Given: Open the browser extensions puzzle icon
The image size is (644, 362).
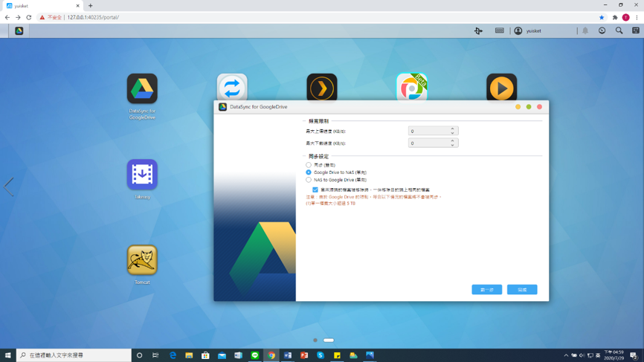Looking at the screenshot, I should [615, 17].
